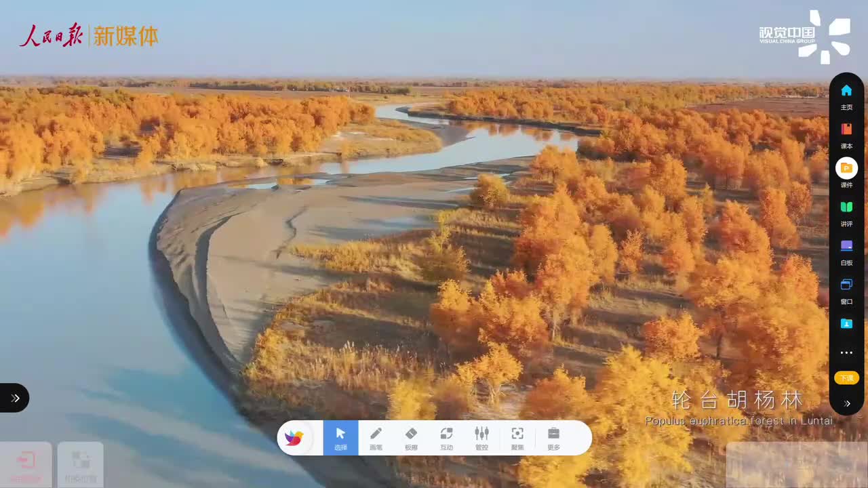Open the 管控 (Control) sliders tool

481,438
